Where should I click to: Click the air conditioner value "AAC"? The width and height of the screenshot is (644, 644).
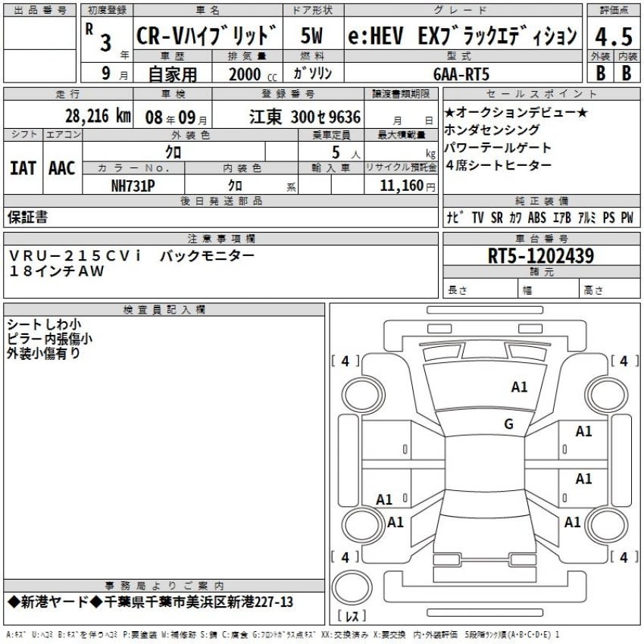62,168
